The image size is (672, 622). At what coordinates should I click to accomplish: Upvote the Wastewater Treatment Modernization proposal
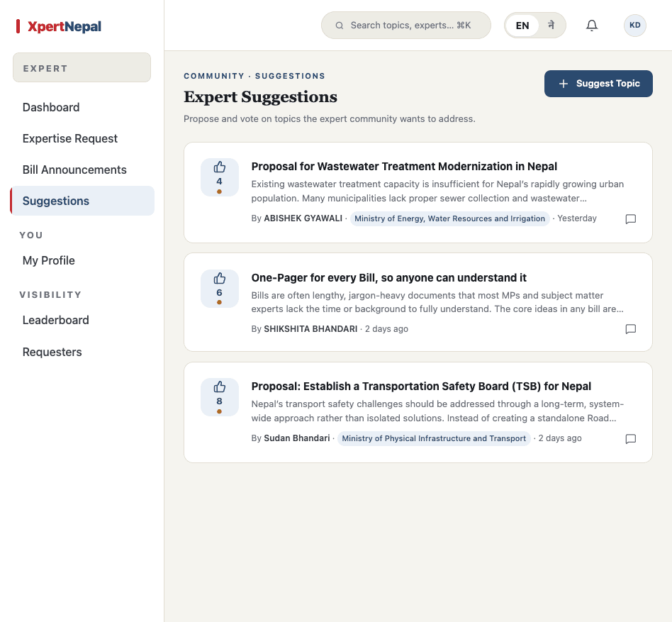click(x=220, y=177)
